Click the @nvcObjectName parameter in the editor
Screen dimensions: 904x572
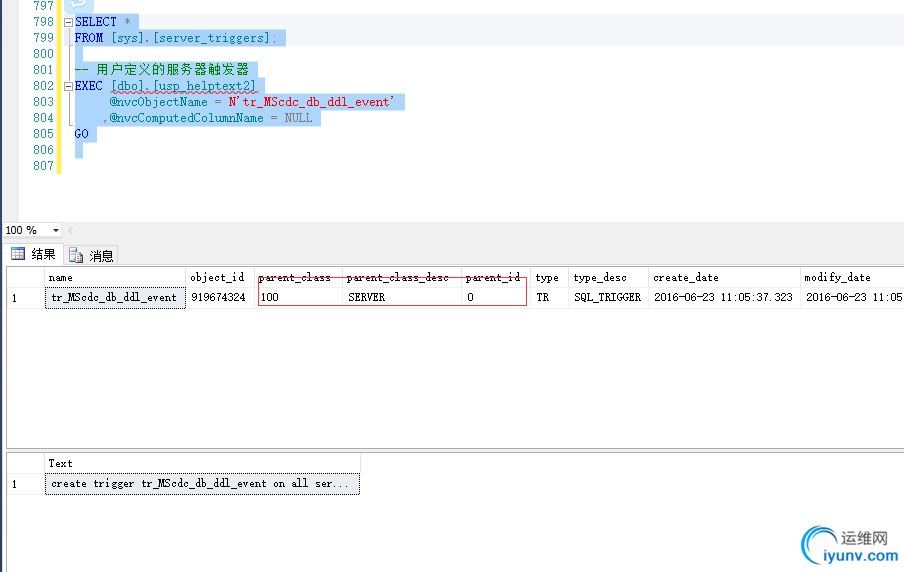click(159, 102)
